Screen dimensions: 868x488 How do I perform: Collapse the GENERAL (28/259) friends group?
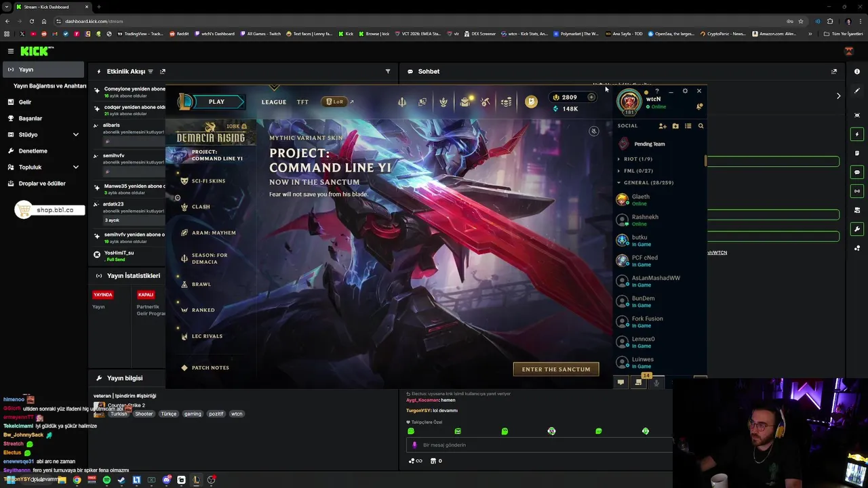[x=646, y=182]
